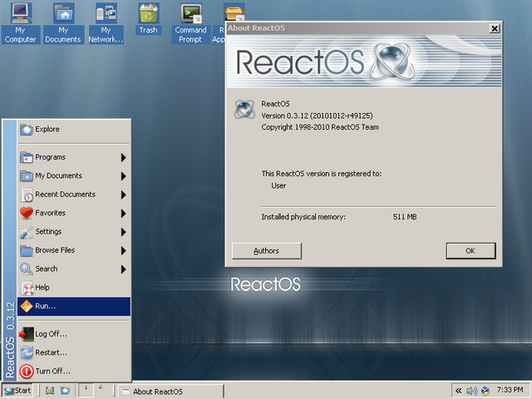Click the Search magnifier icon
This screenshot has height=399, width=532.
pyautogui.click(x=27, y=269)
